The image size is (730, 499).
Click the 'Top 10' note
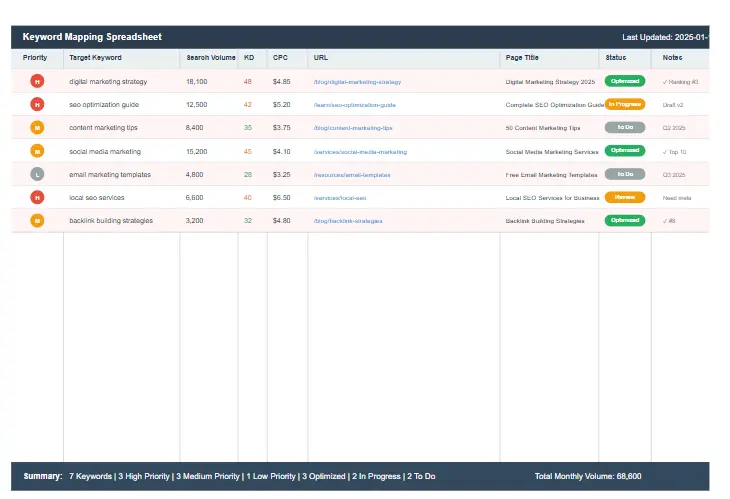tap(674, 152)
